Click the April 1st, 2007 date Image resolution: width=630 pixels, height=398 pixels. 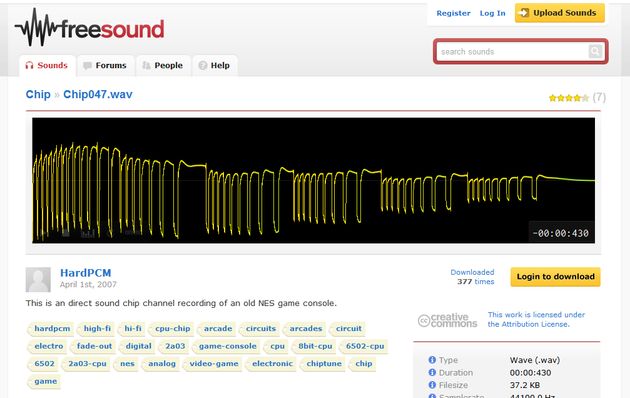click(x=88, y=284)
